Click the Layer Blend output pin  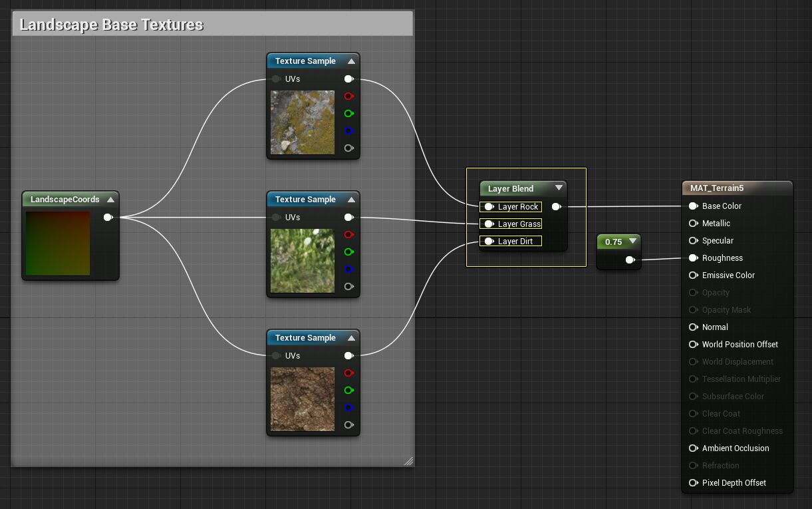[556, 207]
